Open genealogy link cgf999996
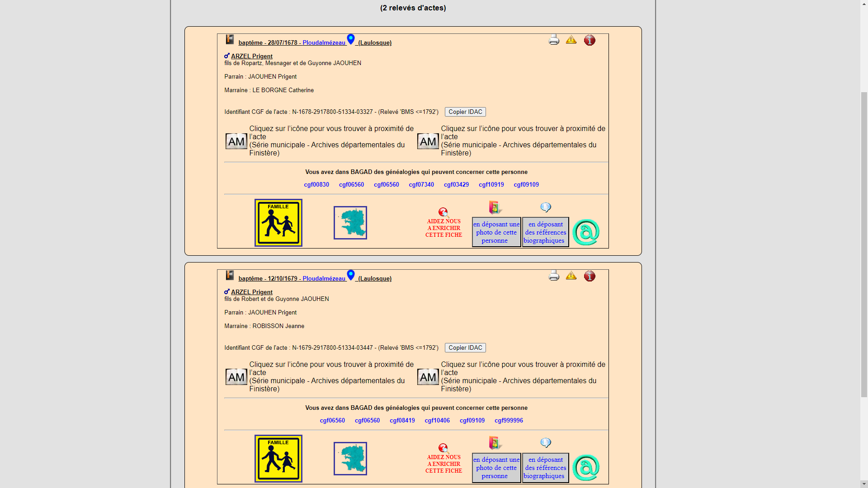The width and height of the screenshot is (868, 488). coord(509,420)
